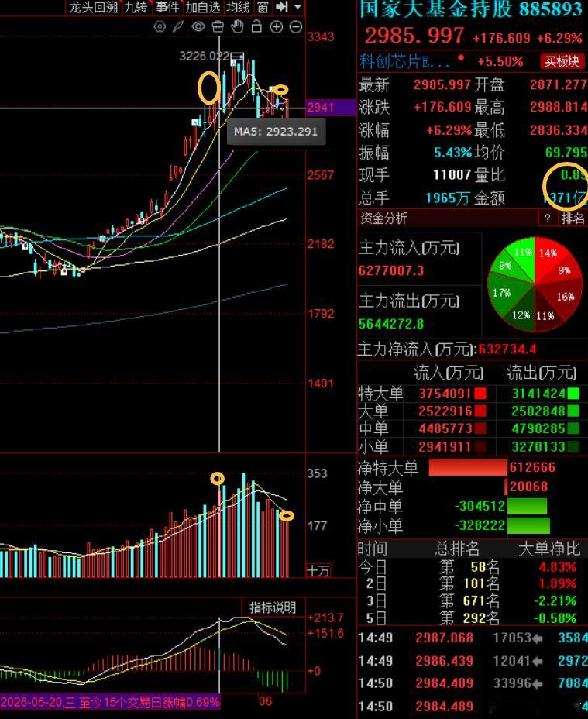This screenshot has width=588, height=719.
Task: Click the 指标说明 button
Action: (x=273, y=607)
